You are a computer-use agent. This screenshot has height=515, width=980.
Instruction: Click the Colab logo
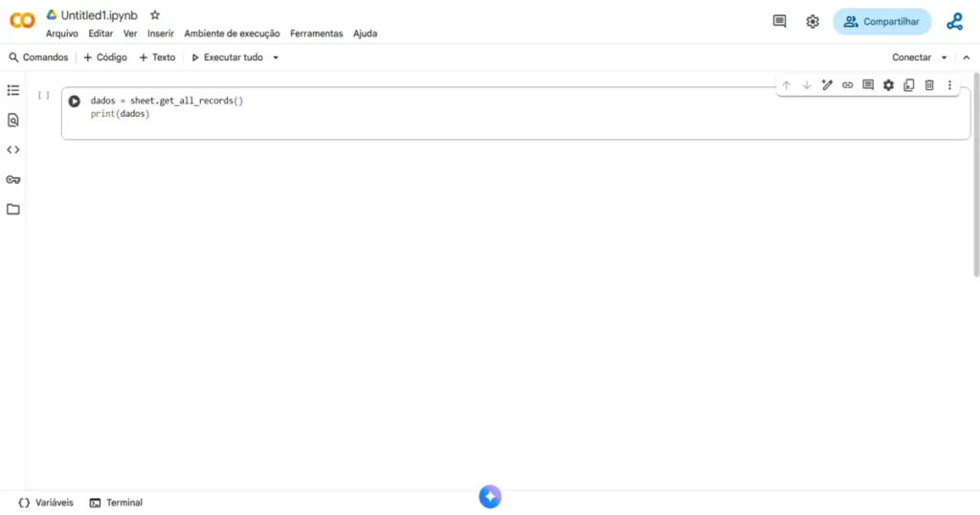(x=22, y=21)
